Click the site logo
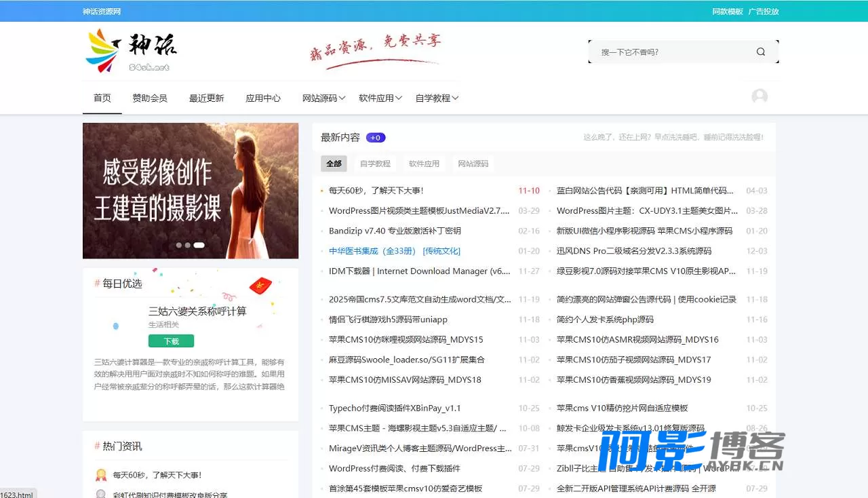The width and height of the screenshot is (868, 498). [132, 51]
